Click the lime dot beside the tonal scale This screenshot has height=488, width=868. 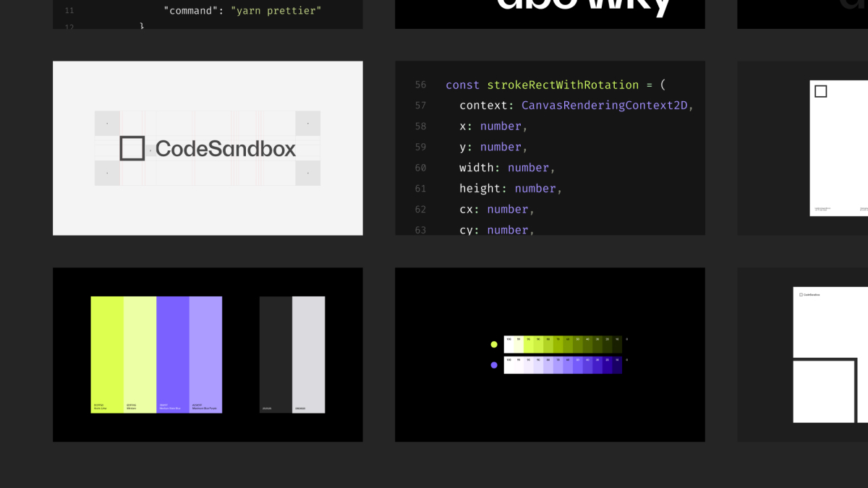pyautogui.click(x=494, y=345)
